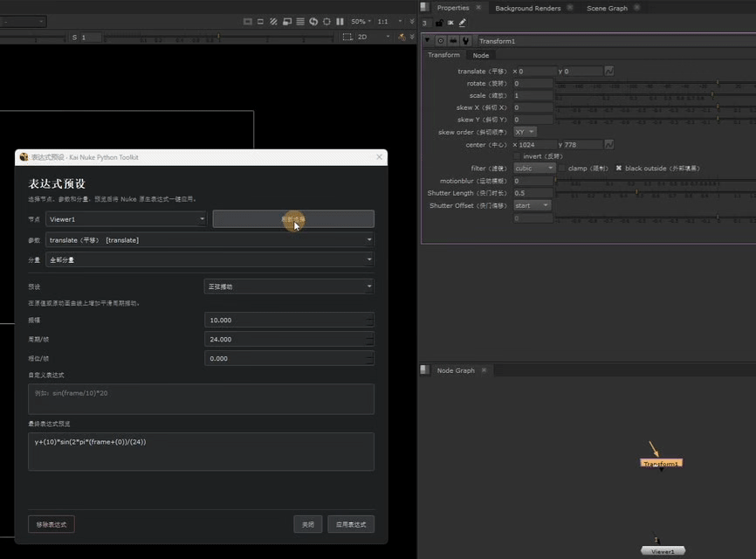The width and height of the screenshot is (756, 559).
Task: Click the crosshair target icon in viewer toolbar
Action: pos(326,22)
